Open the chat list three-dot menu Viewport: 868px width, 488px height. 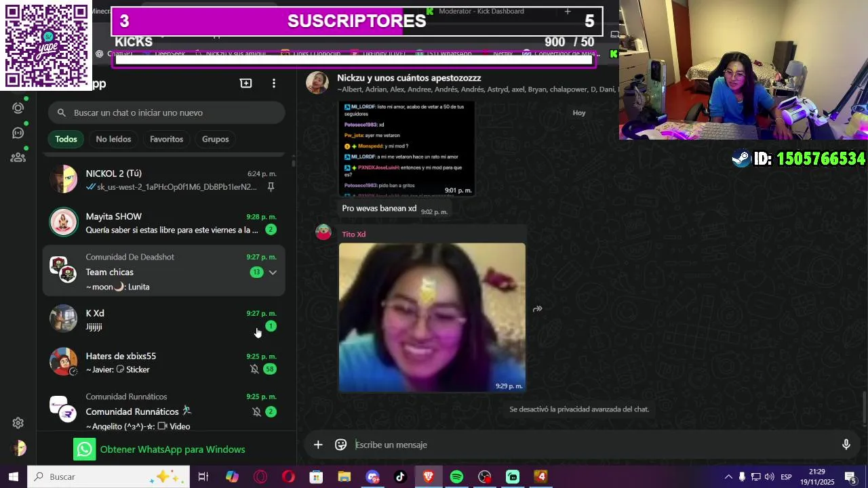[274, 83]
